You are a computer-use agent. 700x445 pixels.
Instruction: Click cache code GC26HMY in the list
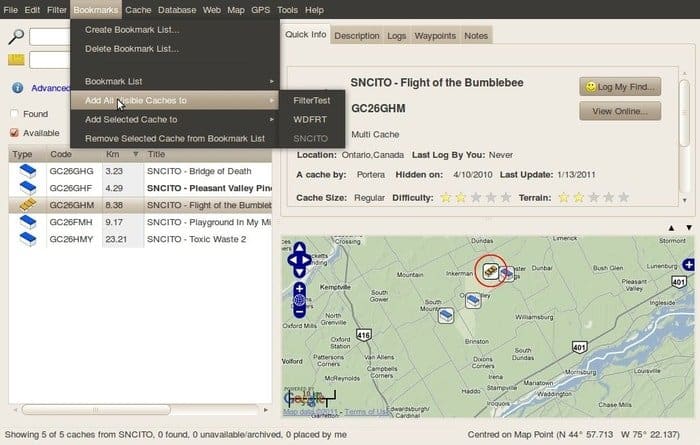pyautogui.click(x=71, y=239)
